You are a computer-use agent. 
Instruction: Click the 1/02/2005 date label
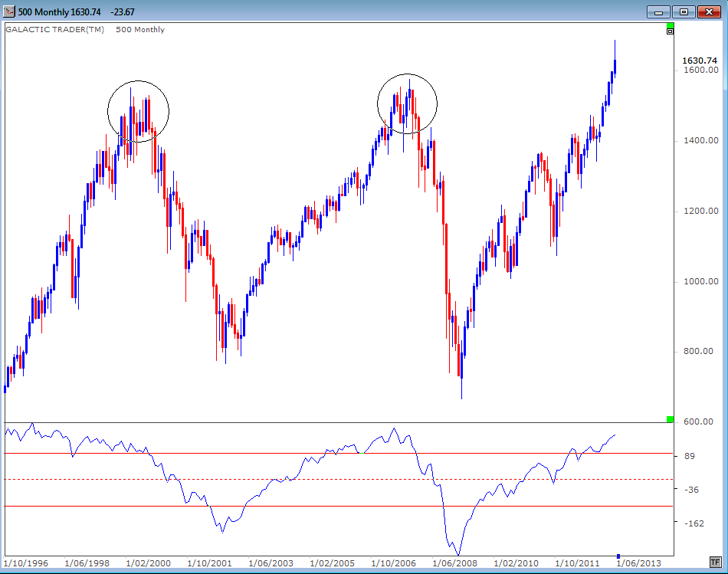(x=333, y=563)
